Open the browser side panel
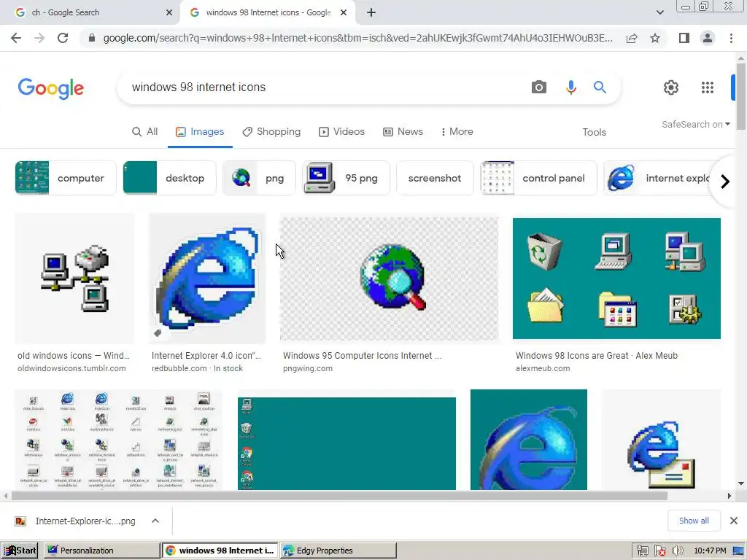The height and width of the screenshot is (560, 747). click(684, 38)
